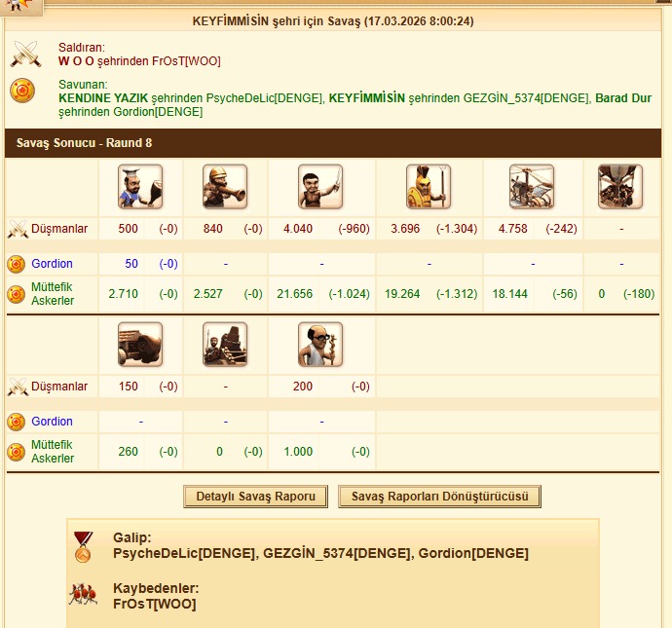Select enemy swordsman loss (-960)
This screenshot has height=628, width=672.
[x=354, y=229]
